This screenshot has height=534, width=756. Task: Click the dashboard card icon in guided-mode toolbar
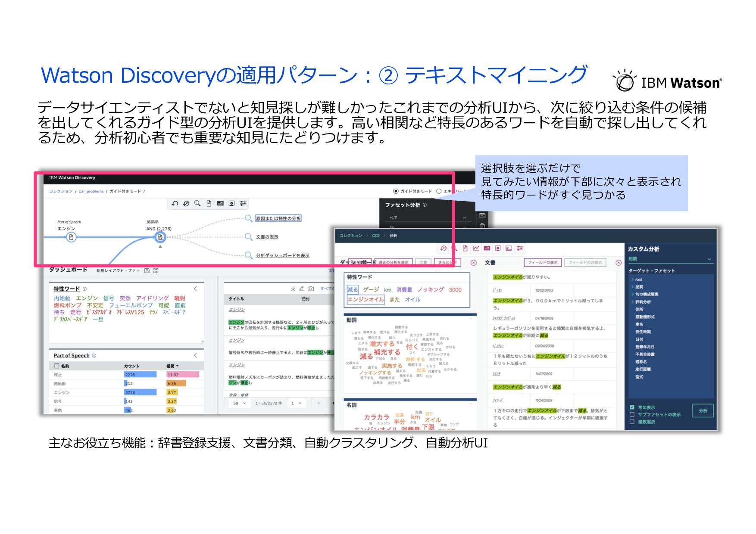click(220, 203)
